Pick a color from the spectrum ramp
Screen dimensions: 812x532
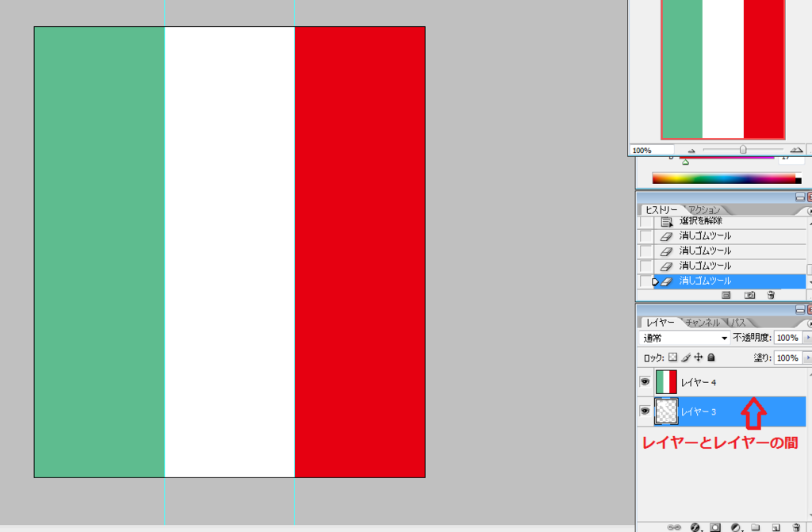coord(724,178)
